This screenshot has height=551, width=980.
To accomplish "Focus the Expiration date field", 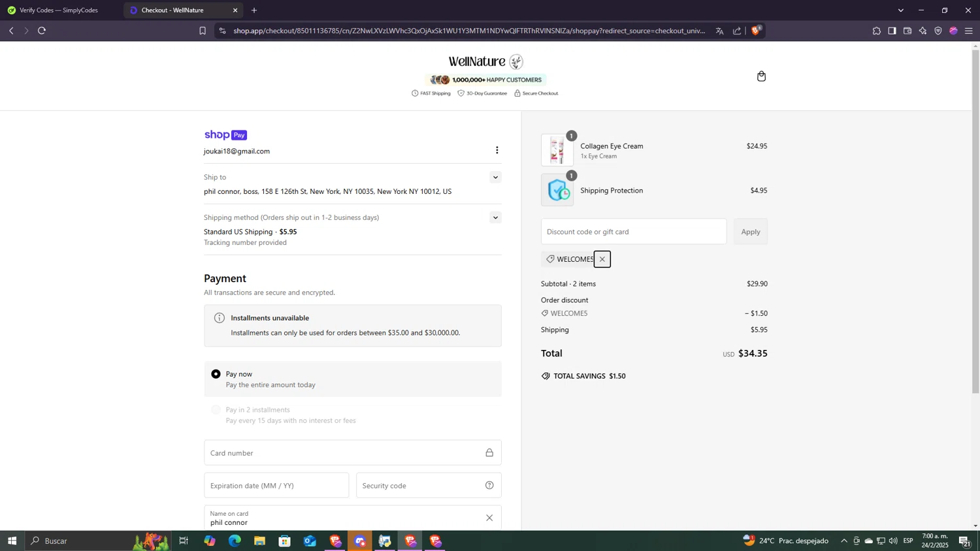I will (x=276, y=485).
